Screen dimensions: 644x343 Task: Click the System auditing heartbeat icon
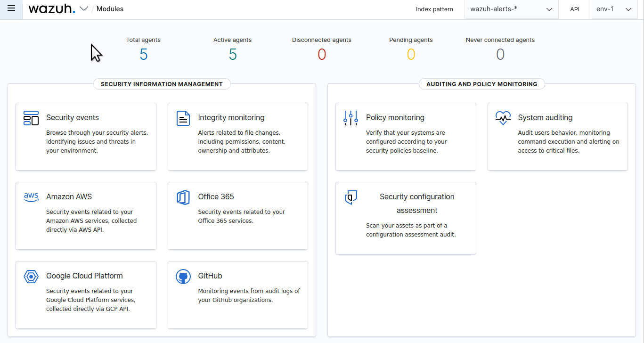[503, 118]
